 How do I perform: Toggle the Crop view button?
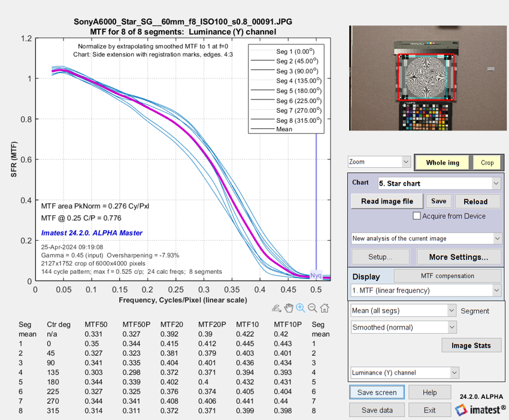(x=487, y=162)
